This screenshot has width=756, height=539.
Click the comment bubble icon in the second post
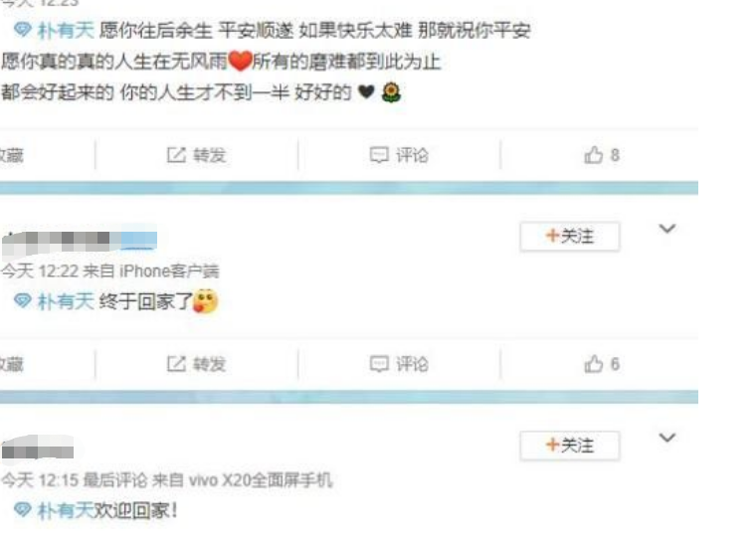pos(379,364)
